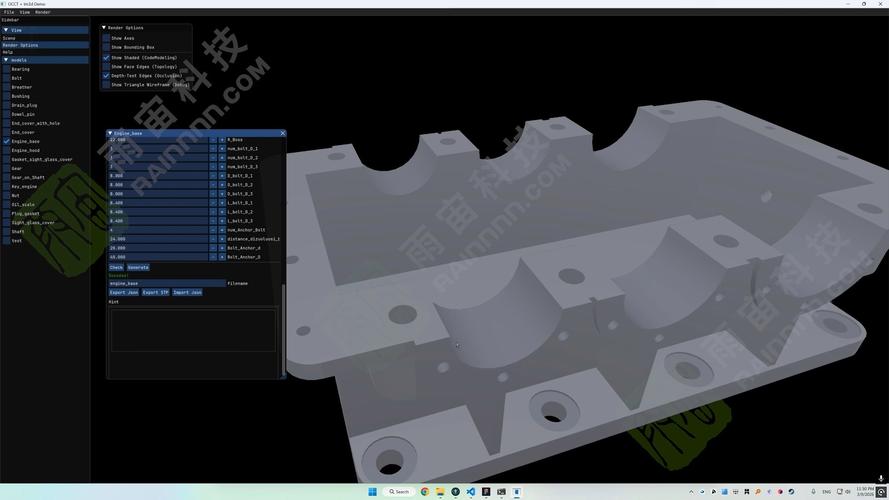Disable Depth-Test Edges (Occlusion) checkbox
The width and height of the screenshot is (889, 500).
(x=106, y=75)
